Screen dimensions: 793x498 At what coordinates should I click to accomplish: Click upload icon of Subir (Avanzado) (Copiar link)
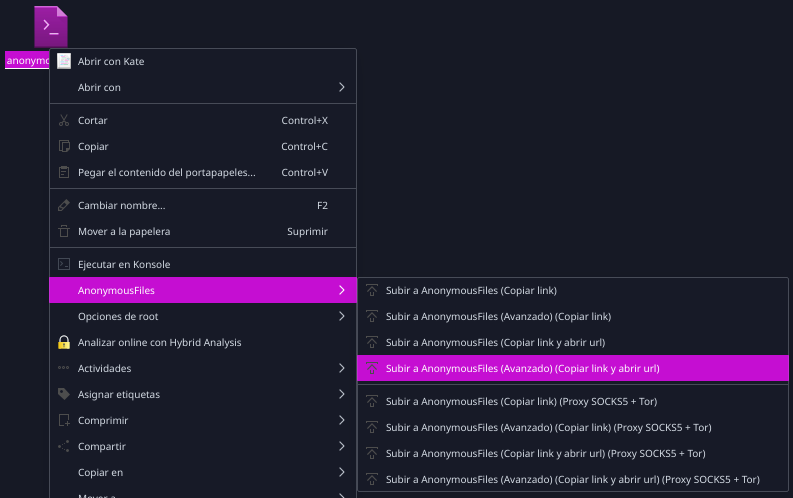pyautogui.click(x=372, y=316)
